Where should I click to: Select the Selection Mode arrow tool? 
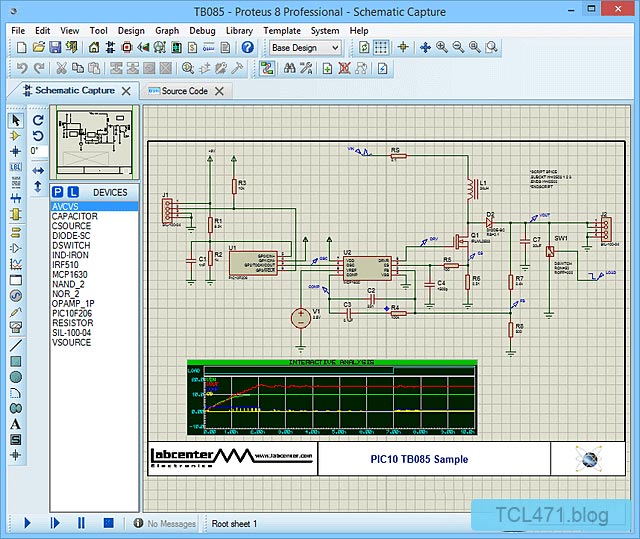click(15, 121)
